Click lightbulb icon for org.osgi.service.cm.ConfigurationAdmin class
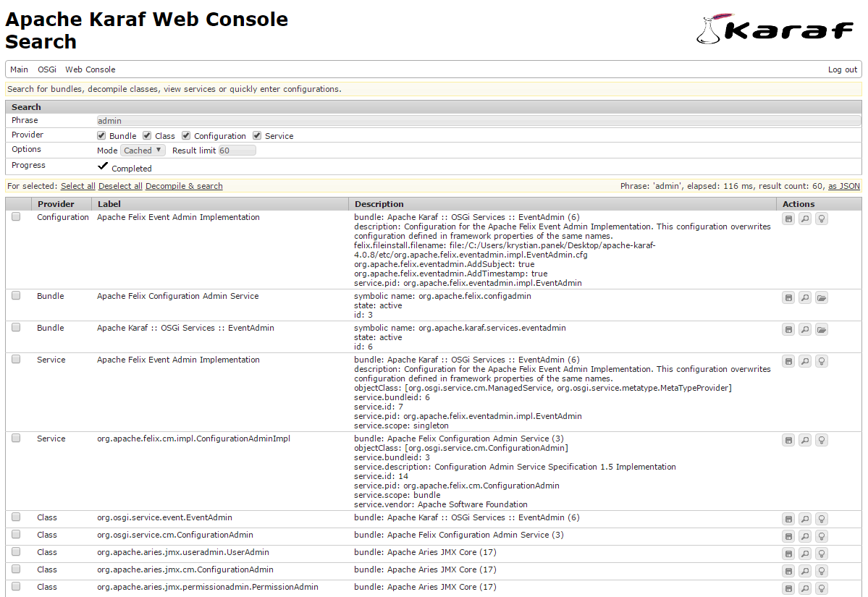 click(822, 537)
